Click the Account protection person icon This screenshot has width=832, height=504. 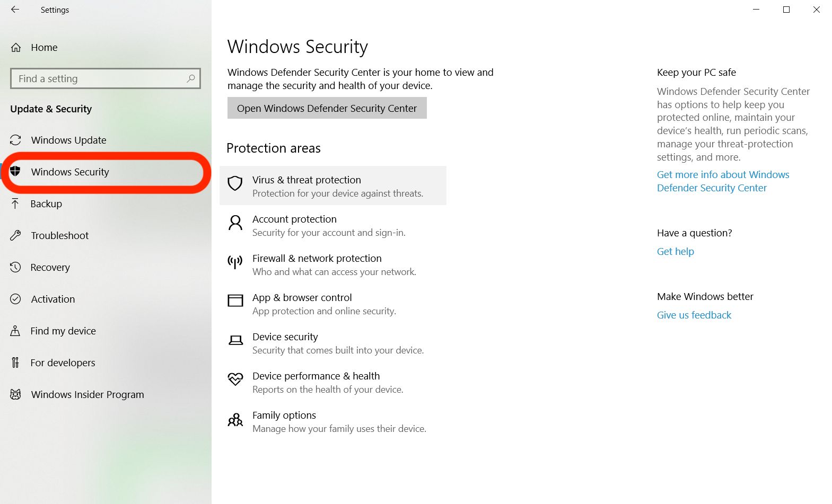point(235,223)
